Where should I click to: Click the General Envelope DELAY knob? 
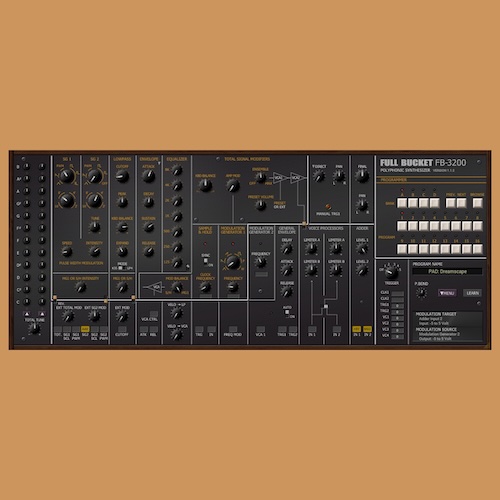[x=287, y=248]
